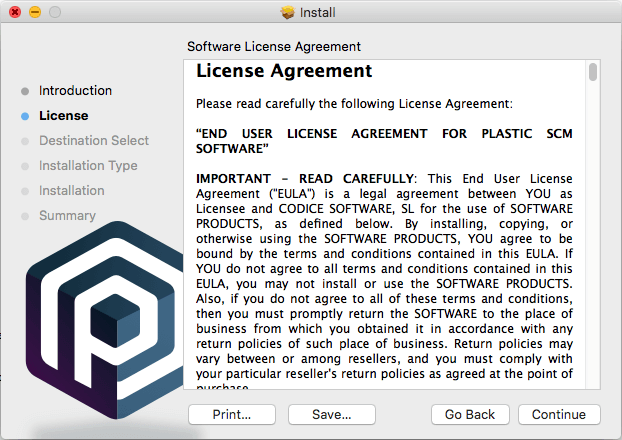Image resolution: width=622 pixels, height=440 pixels.
Task: Select the Introduction step in sidebar
Action: point(75,90)
